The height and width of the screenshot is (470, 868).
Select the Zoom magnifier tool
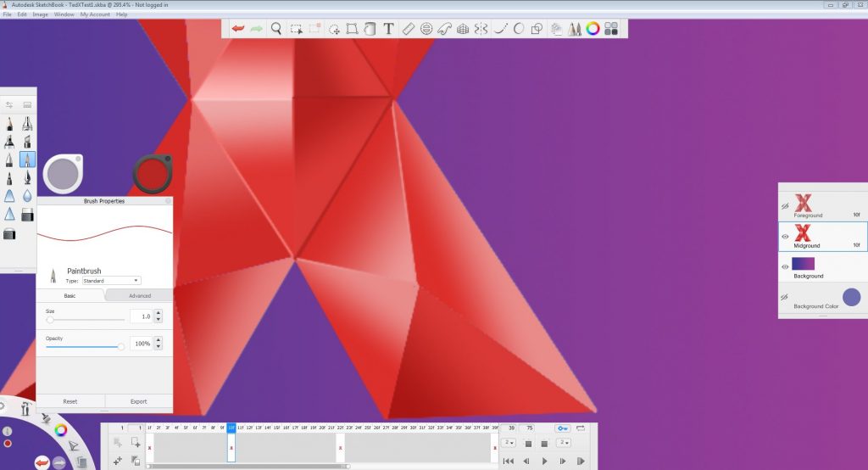276,29
